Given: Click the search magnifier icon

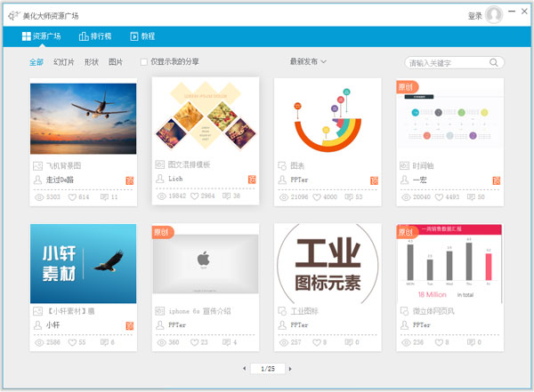Looking at the screenshot, I should (x=495, y=63).
